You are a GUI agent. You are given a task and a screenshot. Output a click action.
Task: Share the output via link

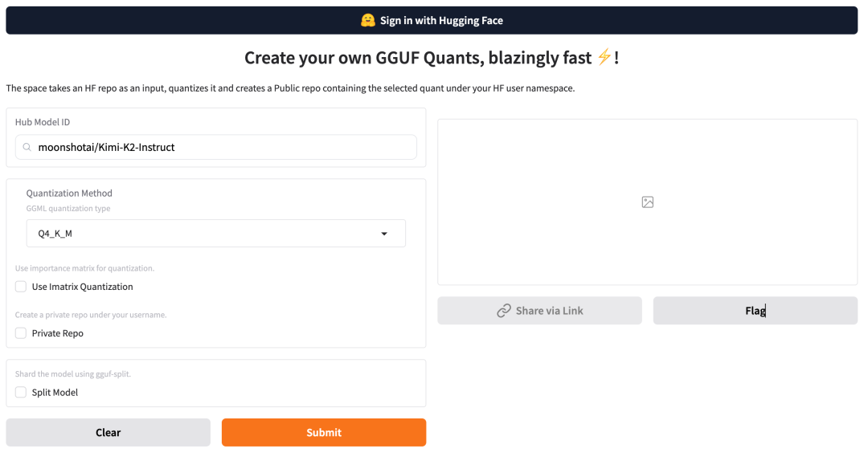pos(540,311)
